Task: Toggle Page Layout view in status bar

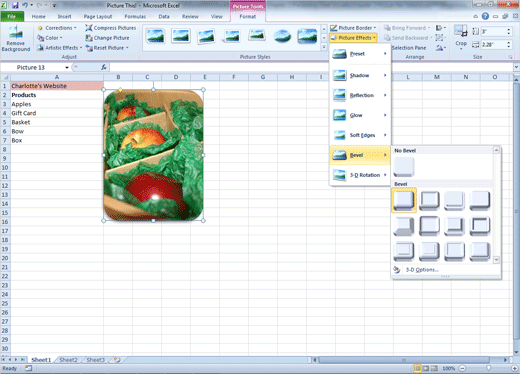Action: pos(426,368)
